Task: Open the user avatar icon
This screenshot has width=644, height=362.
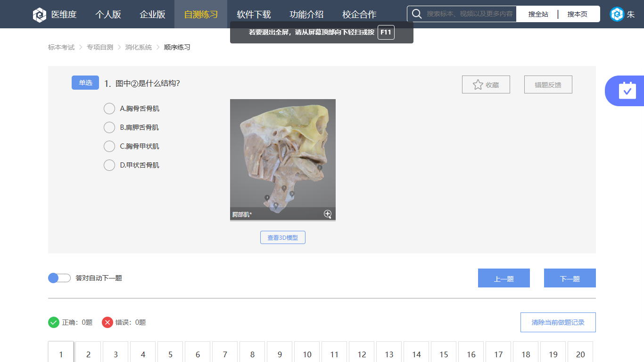Action: (617, 14)
